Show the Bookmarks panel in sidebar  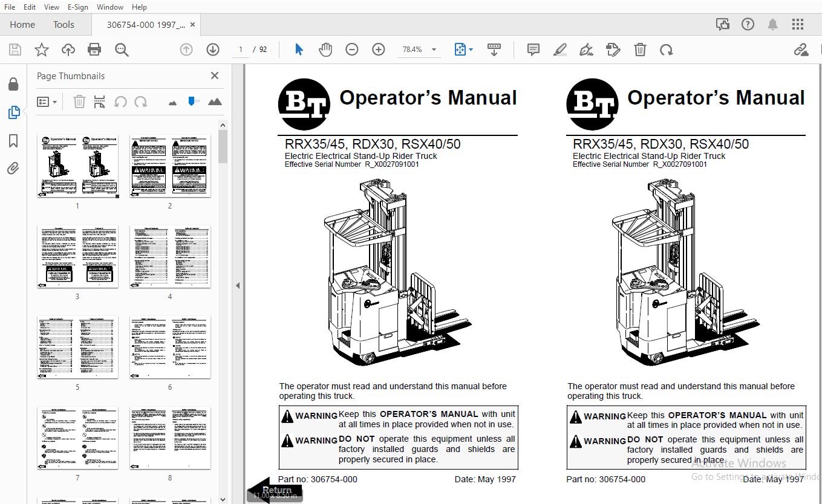click(x=13, y=141)
